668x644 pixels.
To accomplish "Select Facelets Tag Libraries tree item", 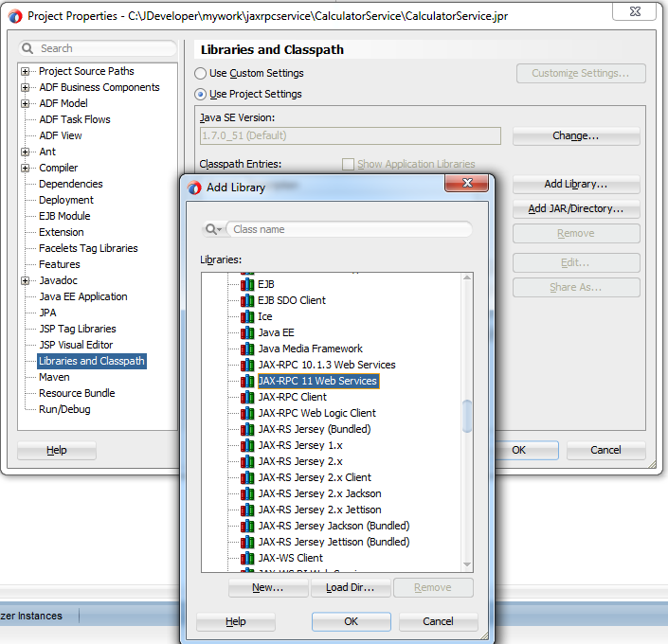I will coord(89,249).
